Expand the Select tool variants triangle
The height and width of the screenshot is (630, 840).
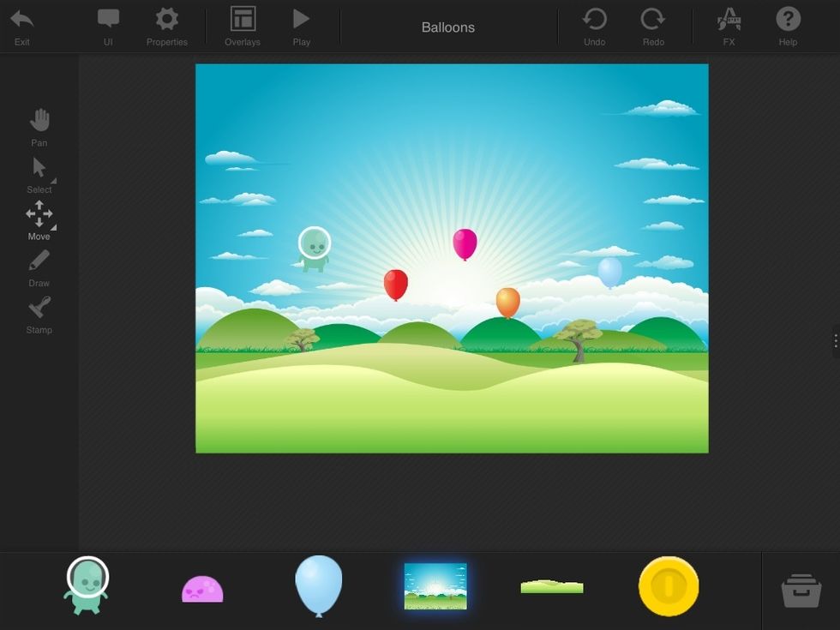tap(54, 182)
